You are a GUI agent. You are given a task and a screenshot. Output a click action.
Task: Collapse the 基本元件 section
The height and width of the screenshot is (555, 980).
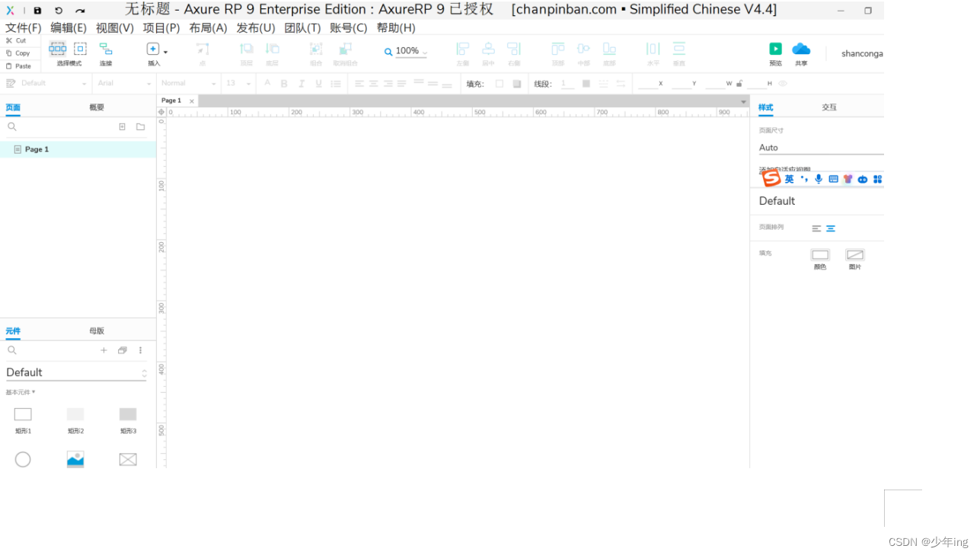pyautogui.click(x=21, y=393)
